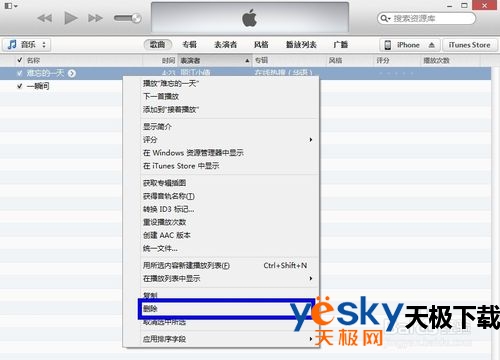Click the Apple logo status display
500x360 pixels.
tap(250, 18)
